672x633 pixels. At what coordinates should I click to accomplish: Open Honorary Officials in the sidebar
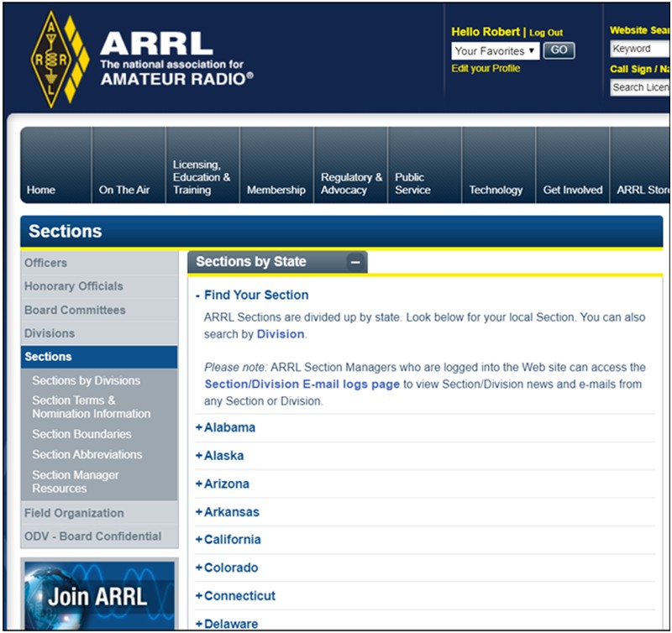click(74, 286)
